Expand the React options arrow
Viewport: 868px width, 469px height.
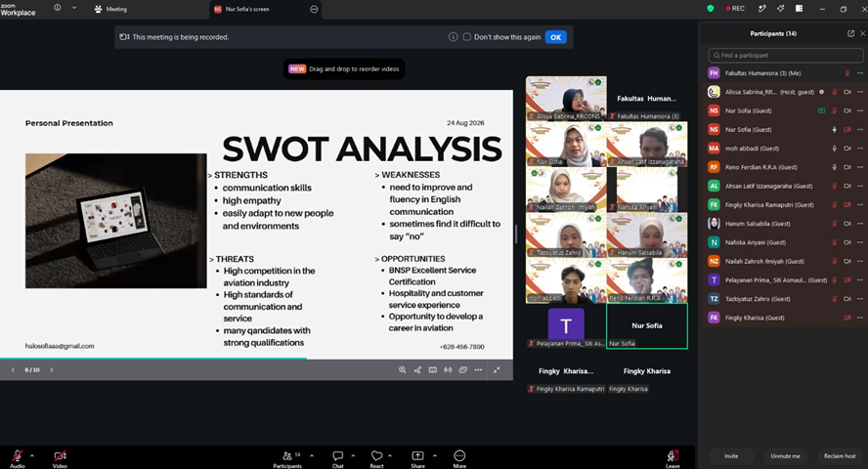[390, 455]
